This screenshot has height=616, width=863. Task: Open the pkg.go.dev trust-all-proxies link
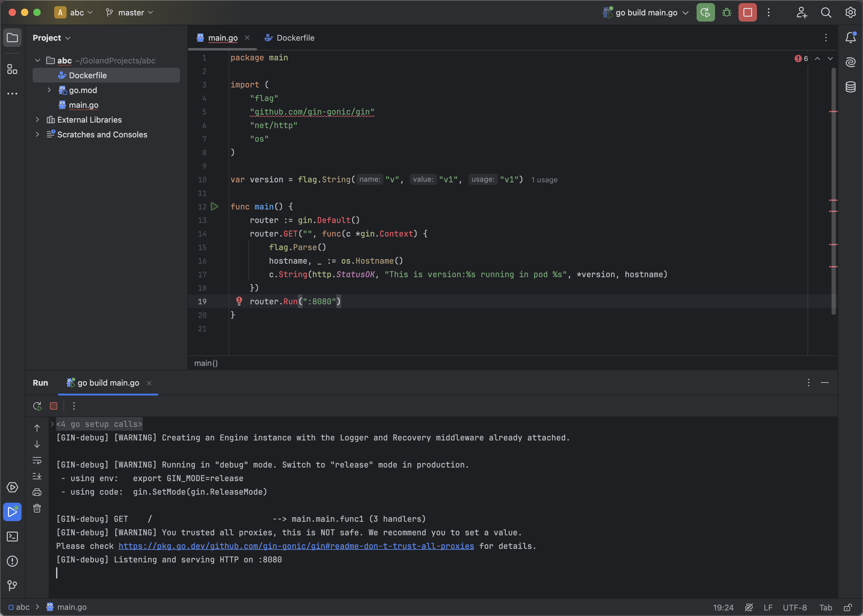296,546
